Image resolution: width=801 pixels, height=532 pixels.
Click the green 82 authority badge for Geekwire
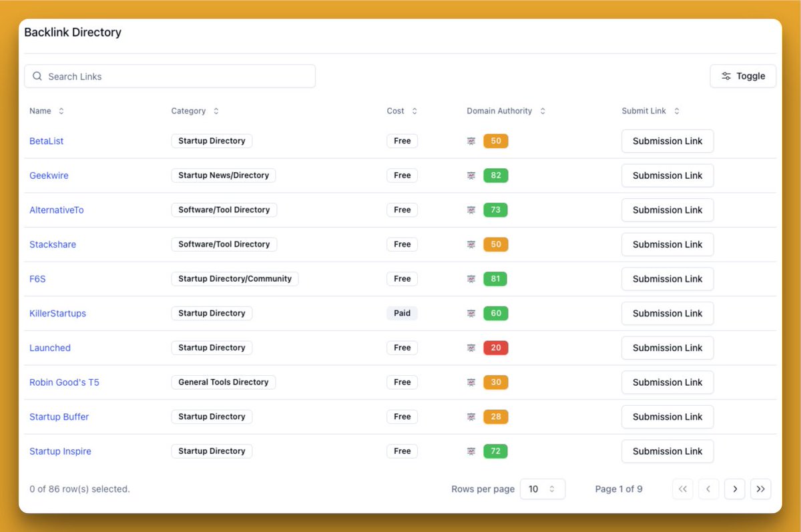[x=496, y=176]
